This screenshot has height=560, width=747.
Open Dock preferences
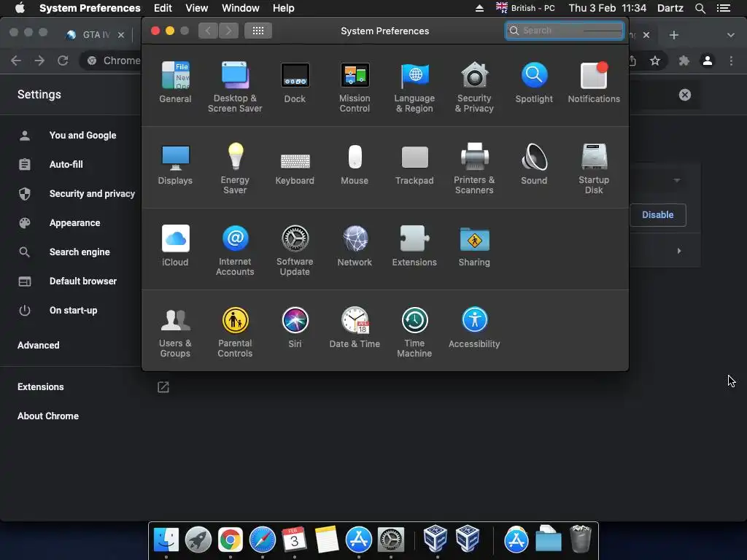(x=295, y=82)
